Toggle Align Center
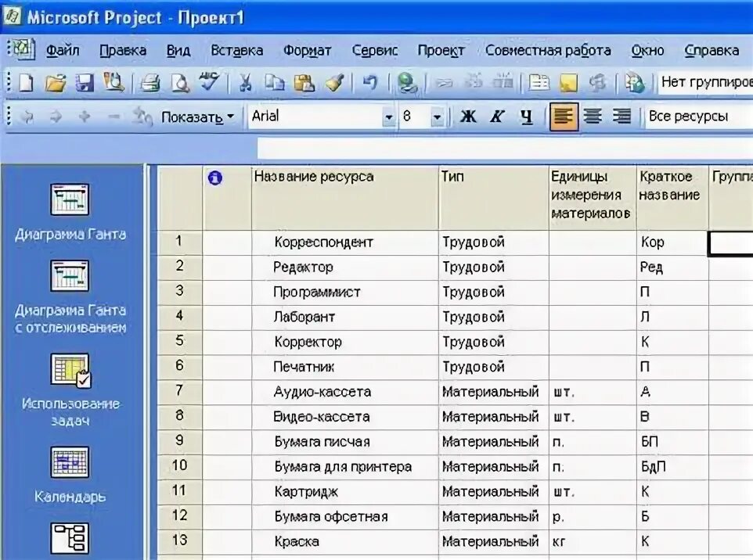This screenshot has height=560, width=753. click(593, 116)
